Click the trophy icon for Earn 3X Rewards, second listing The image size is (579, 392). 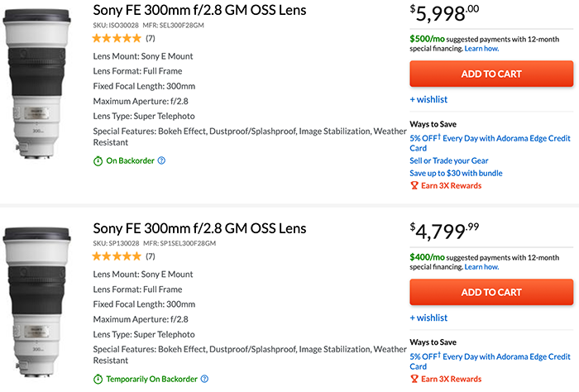coord(414,379)
